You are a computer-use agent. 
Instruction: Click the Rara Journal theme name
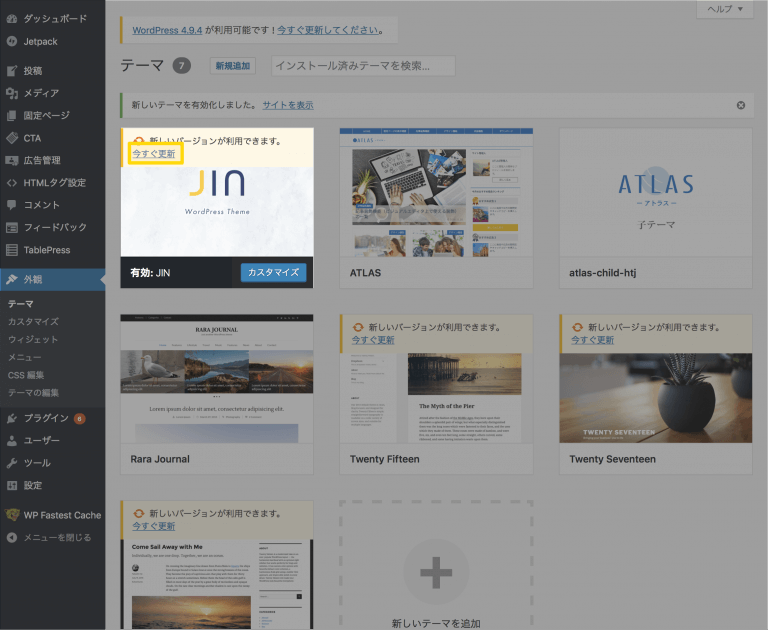click(160, 459)
